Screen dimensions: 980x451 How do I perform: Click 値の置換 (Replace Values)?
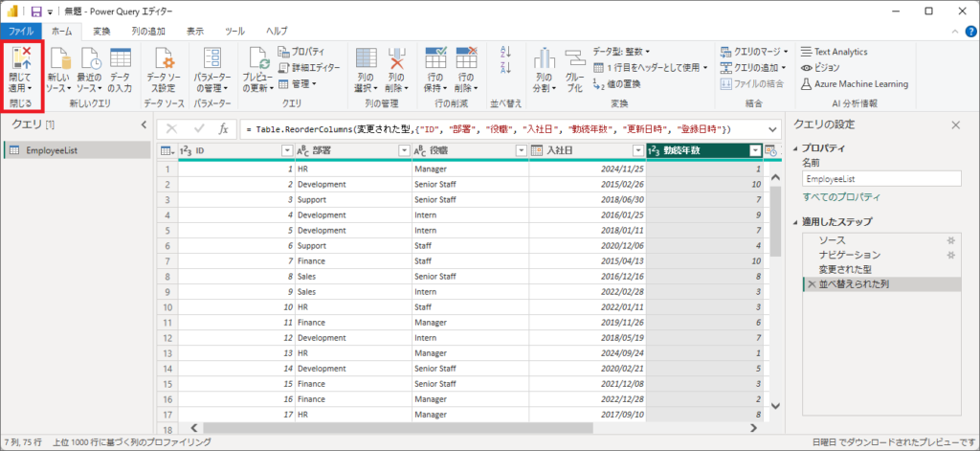click(615, 83)
